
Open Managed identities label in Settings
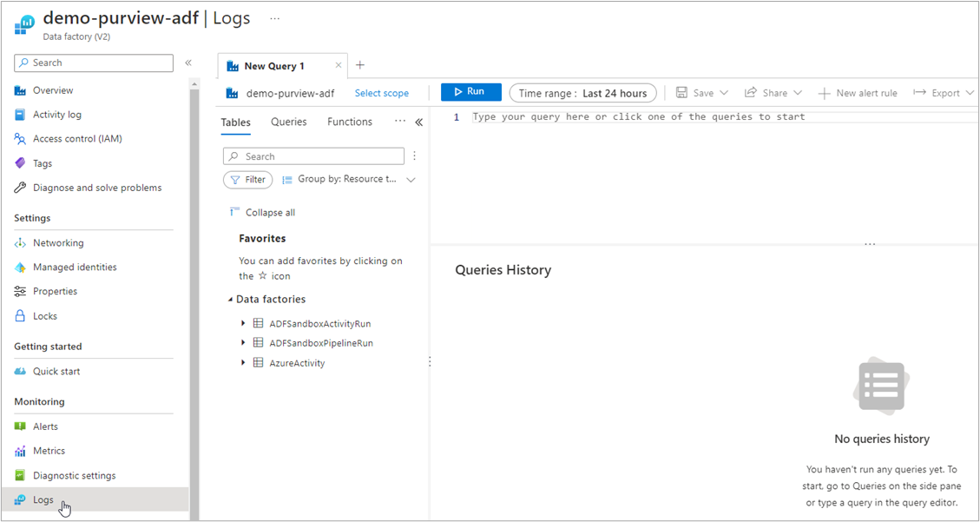(x=75, y=267)
